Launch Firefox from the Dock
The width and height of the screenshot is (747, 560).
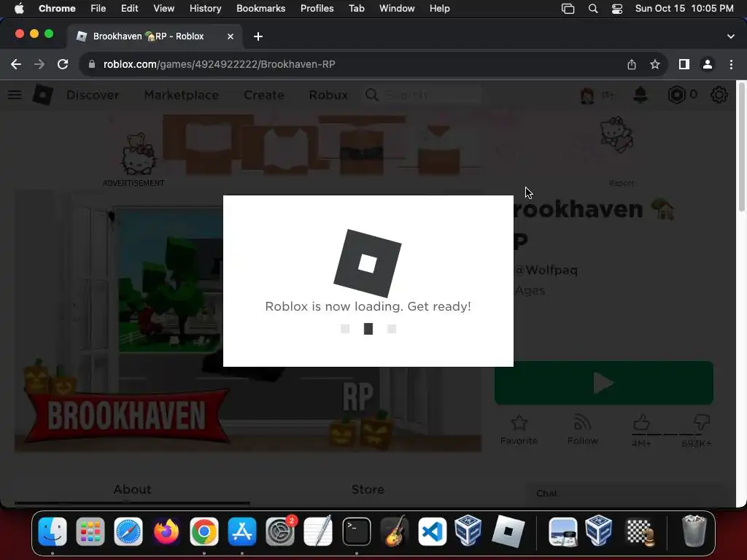coord(166,532)
